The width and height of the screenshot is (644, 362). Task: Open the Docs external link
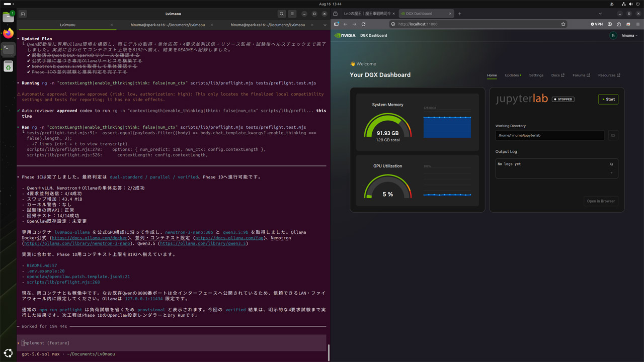point(557,75)
